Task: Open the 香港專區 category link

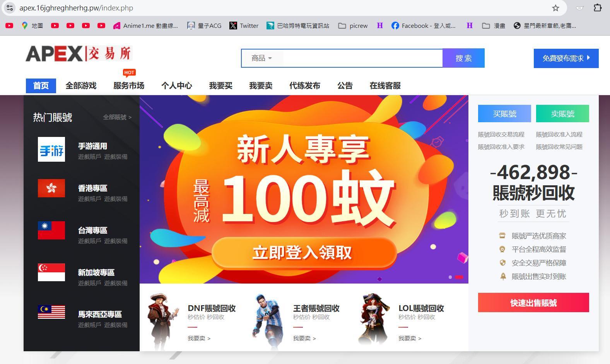Action: tap(93, 188)
